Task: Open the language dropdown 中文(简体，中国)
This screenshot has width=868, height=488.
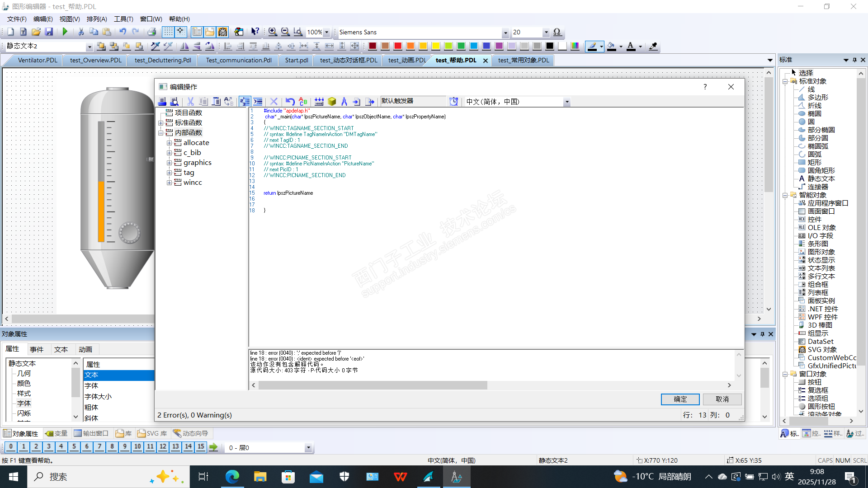Action: [x=566, y=102]
